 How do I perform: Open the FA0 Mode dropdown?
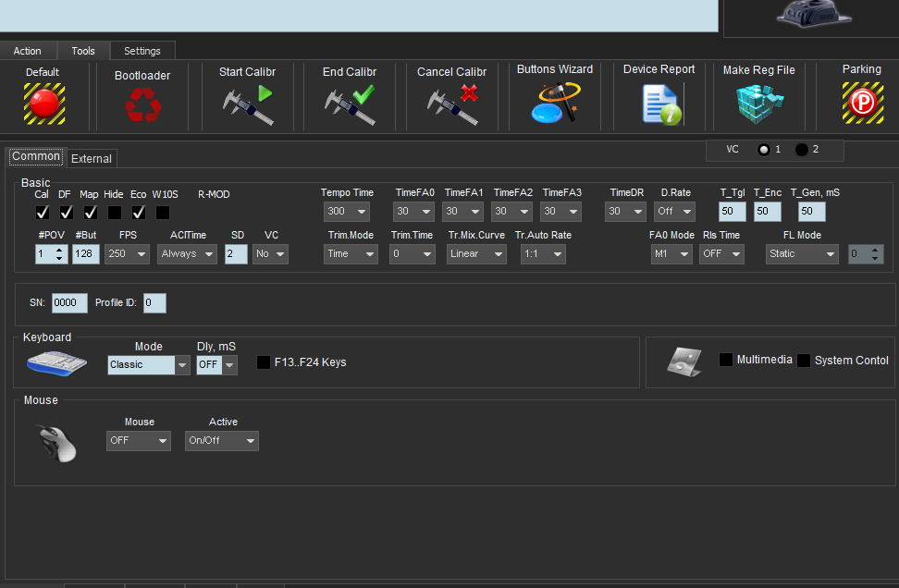[x=672, y=254]
